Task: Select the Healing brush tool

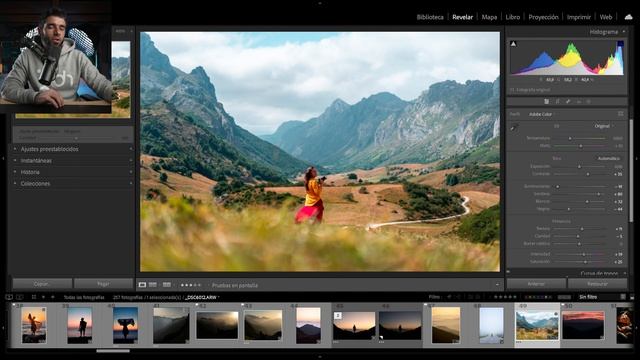Action: 568,101
